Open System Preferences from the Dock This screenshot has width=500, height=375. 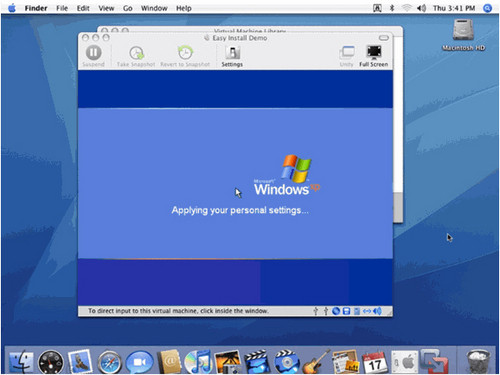(x=404, y=362)
